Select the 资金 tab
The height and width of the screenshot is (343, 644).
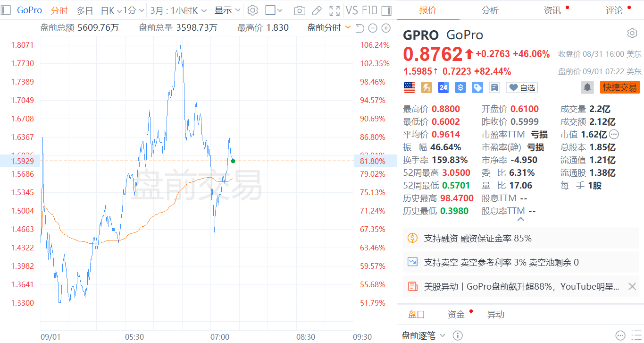coord(456,315)
